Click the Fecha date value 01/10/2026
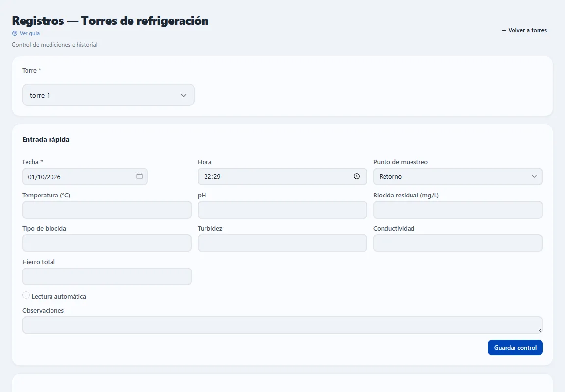The image size is (565, 392). click(44, 177)
